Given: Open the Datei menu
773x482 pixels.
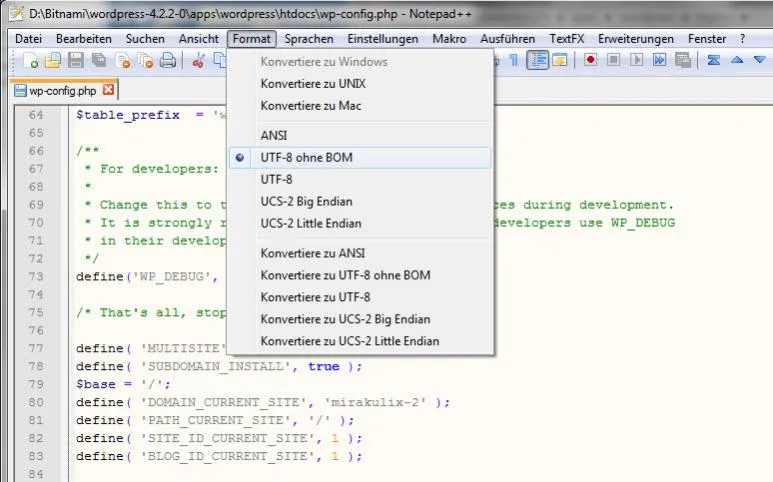Looking at the screenshot, I should point(29,39).
